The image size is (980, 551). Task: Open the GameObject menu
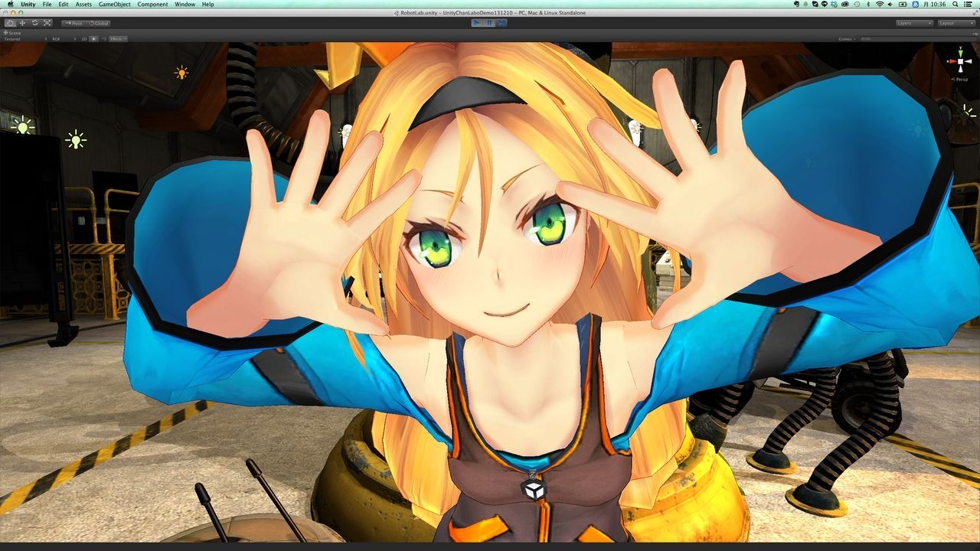(x=115, y=5)
